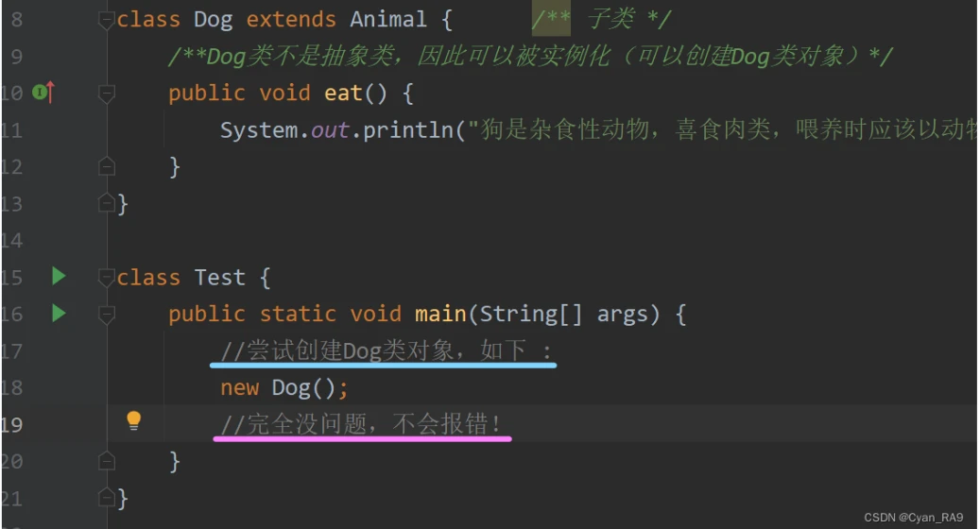Click fold end marker at Test class closing brace
The width and height of the screenshot is (980, 529).
[107, 497]
